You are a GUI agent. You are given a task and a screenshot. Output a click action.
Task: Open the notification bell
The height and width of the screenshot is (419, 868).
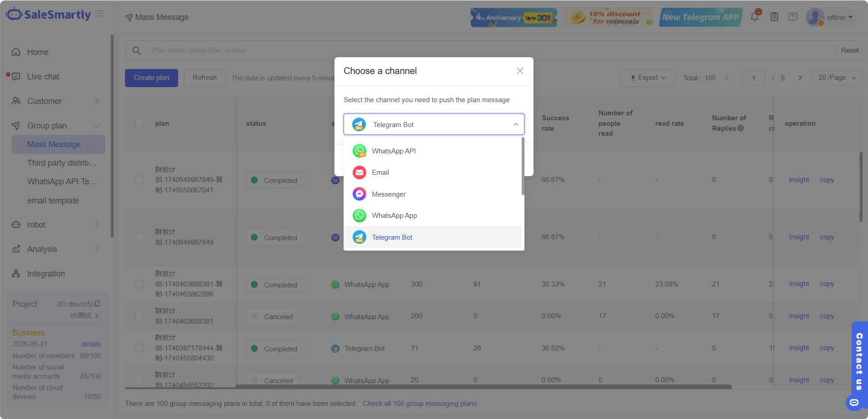754,17
